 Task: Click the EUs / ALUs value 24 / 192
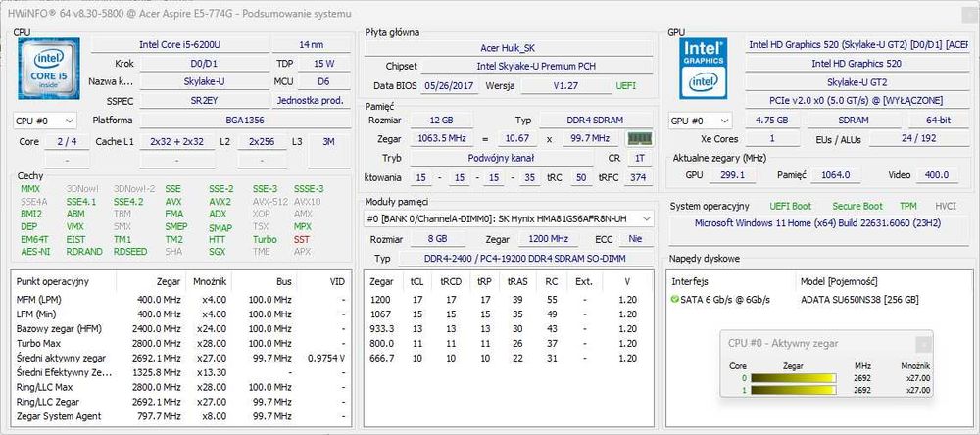(x=919, y=139)
